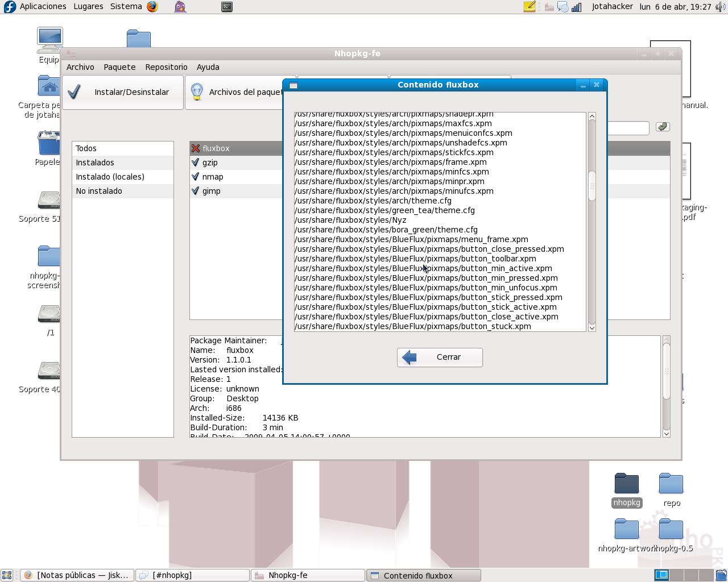This screenshot has height=582, width=728.
Task: Click the /usr/share/fluxbox/styles/Nyz line
Action: tap(350, 220)
